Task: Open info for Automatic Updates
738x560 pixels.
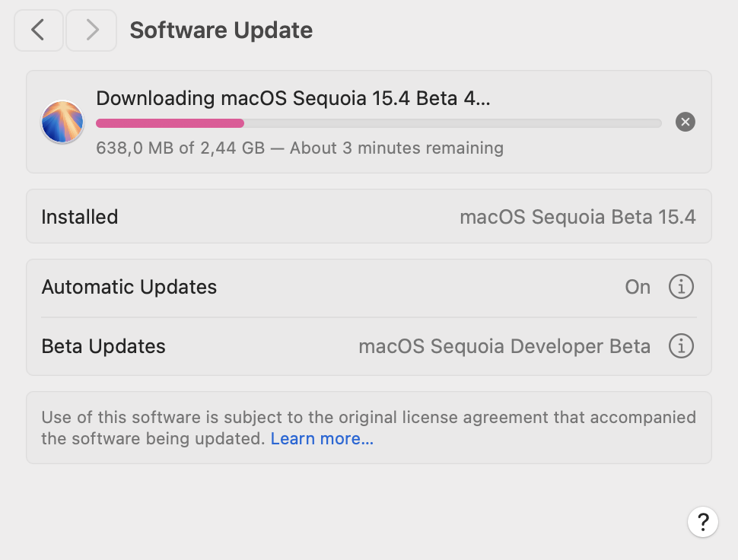Action: (681, 287)
